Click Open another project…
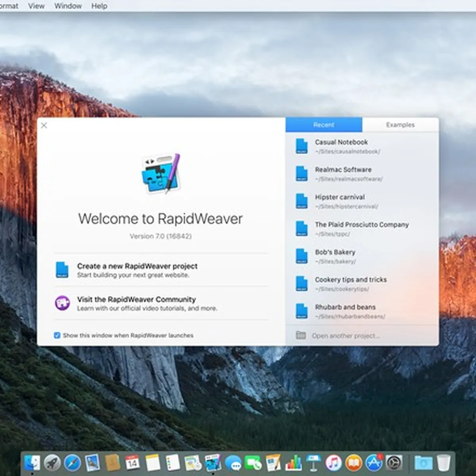Image resolution: width=476 pixels, height=476 pixels. [345, 336]
